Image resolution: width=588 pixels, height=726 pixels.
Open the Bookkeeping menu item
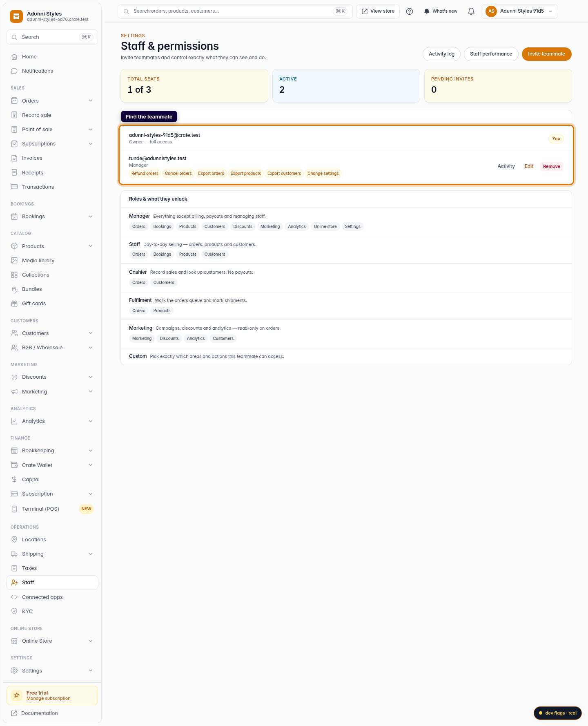click(x=52, y=451)
